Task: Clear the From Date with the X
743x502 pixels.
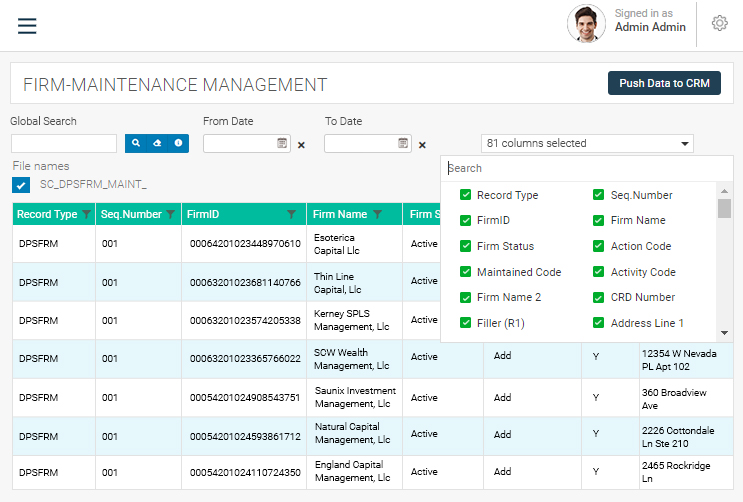Action: (301, 145)
